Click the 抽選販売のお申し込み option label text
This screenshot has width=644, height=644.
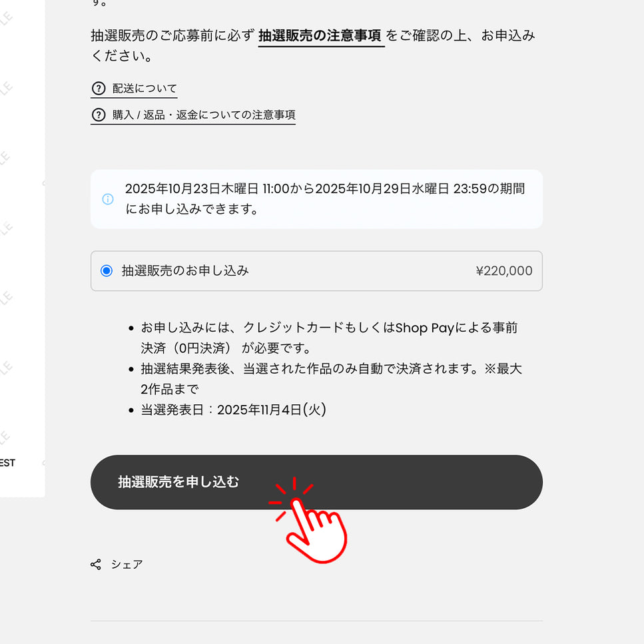click(x=185, y=270)
